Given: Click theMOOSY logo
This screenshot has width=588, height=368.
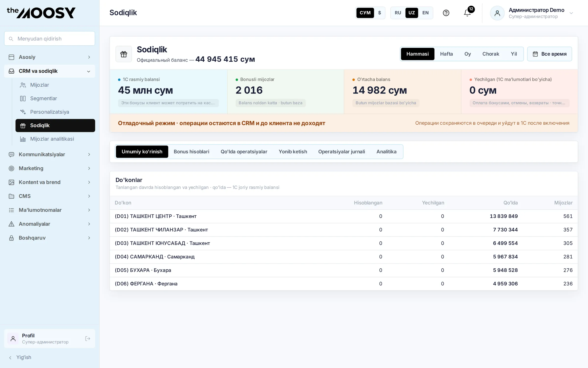Looking at the screenshot, I should tap(41, 13).
